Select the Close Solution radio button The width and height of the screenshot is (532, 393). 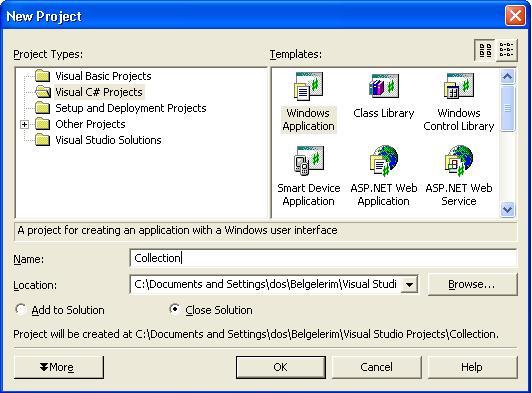coord(174,310)
